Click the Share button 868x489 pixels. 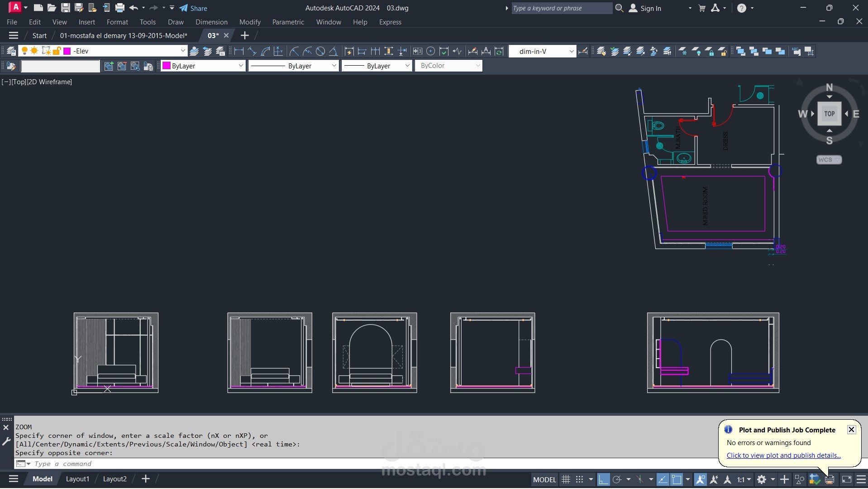pos(193,8)
